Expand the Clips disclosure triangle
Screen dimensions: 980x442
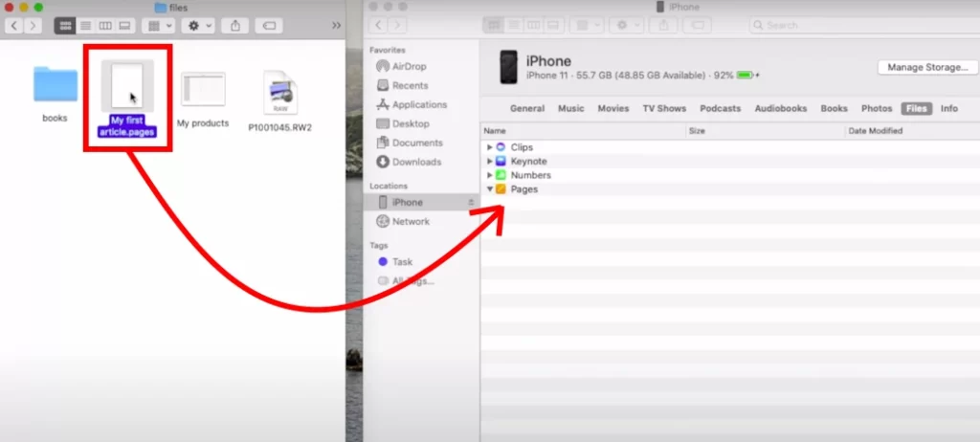pyautogui.click(x=489, y=147)
